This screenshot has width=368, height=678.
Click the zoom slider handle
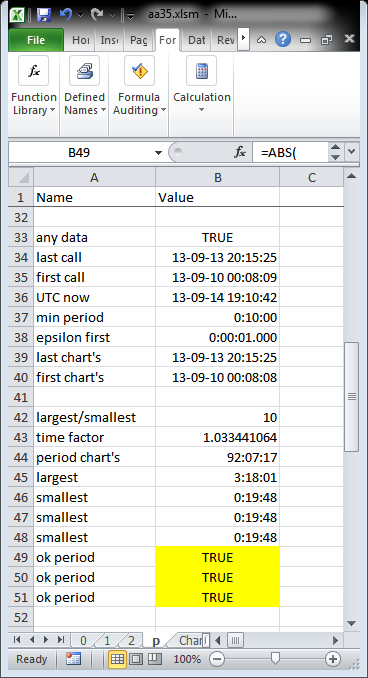point(275,659)
